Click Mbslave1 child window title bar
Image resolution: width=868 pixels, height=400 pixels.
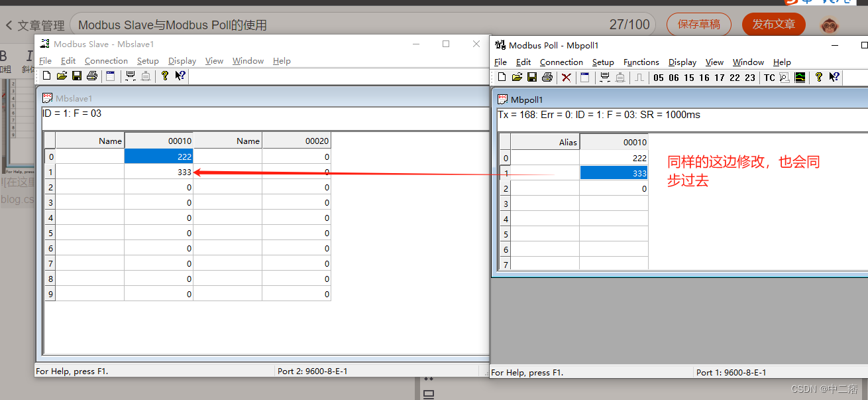(x=265, y=98)
